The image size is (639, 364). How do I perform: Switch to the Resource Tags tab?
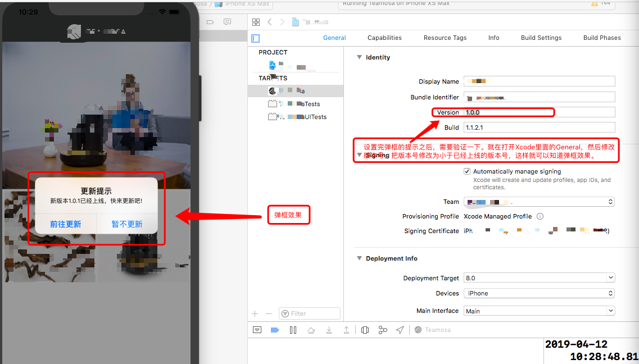445,38
